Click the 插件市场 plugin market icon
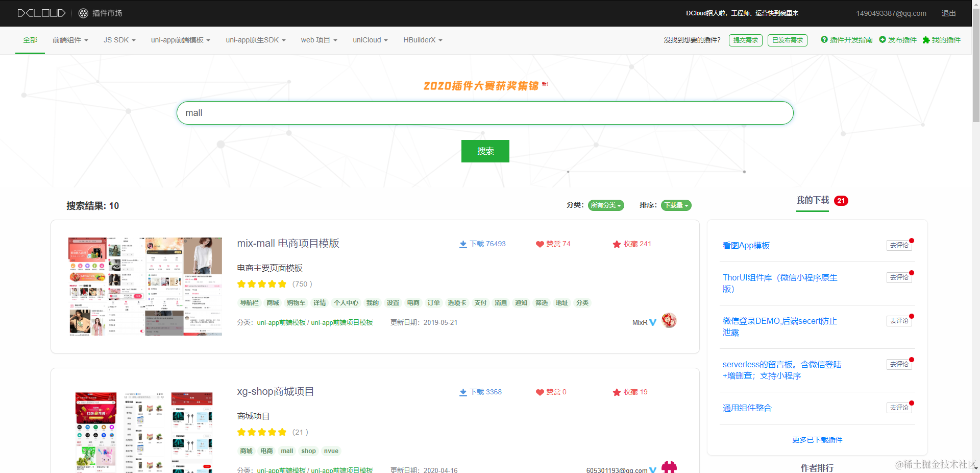The height and width of the screenshot is (473, 980). [83, 13]
